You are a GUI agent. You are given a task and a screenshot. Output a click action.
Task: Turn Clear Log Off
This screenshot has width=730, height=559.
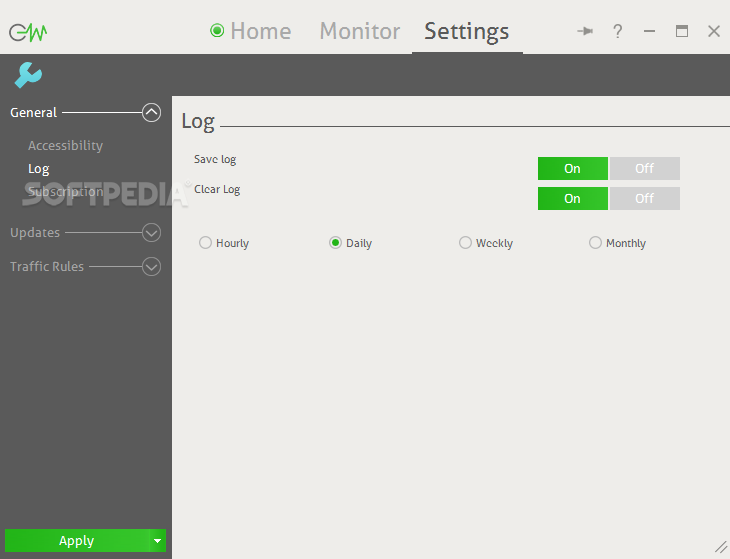click(x=645, y=199)
